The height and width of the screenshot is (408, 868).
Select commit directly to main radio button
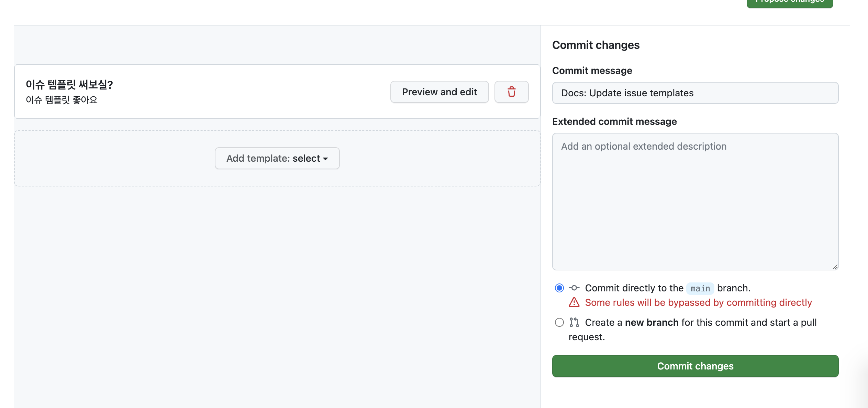[559, 288]
